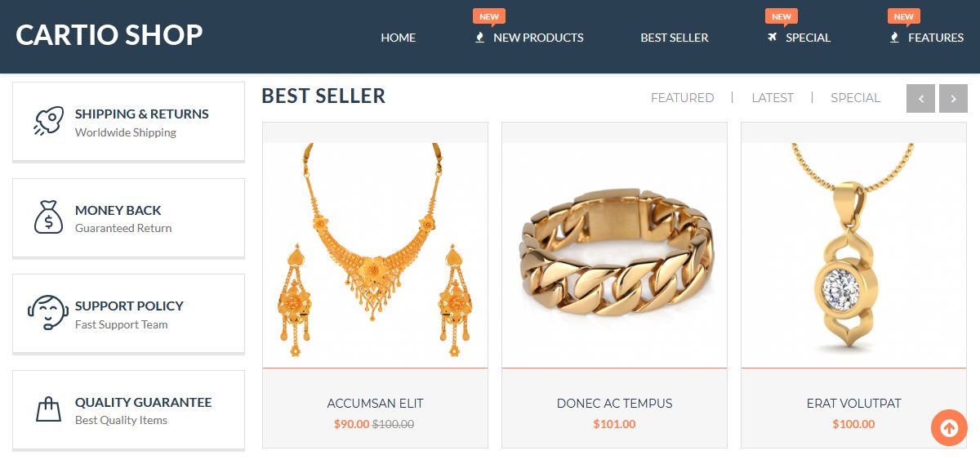Open the Donec Ac Tempus product link

pyautogui.click(x=614, y=404)
